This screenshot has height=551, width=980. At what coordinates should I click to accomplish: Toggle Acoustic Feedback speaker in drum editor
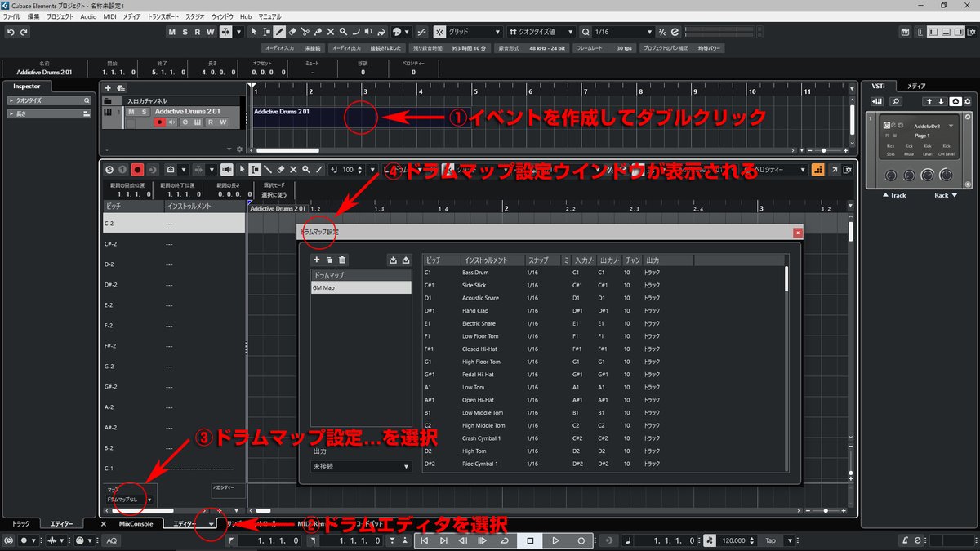click(x=229, y=170)
